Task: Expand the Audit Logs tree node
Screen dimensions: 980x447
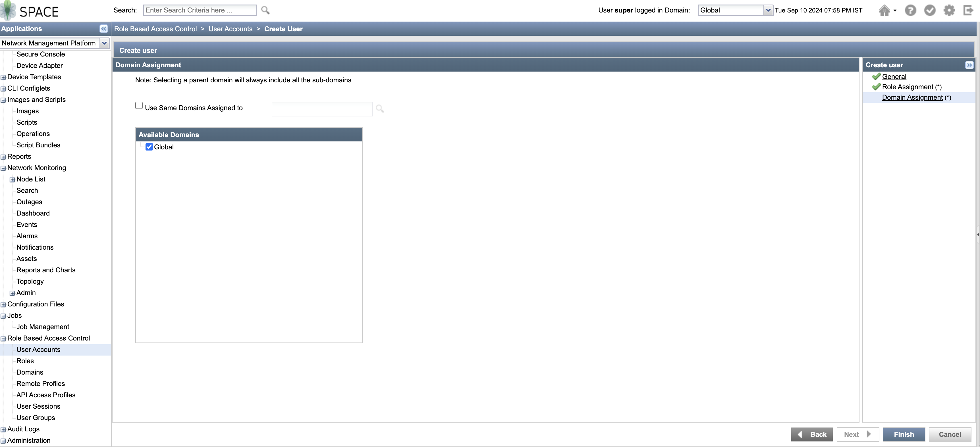Action: (3, 430)
